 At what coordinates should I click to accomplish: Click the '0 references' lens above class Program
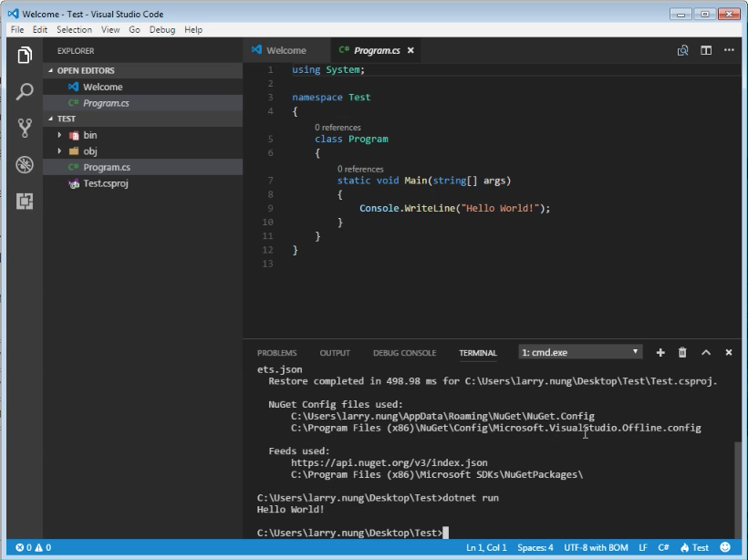pyautogui.click(x=338, y=128)
